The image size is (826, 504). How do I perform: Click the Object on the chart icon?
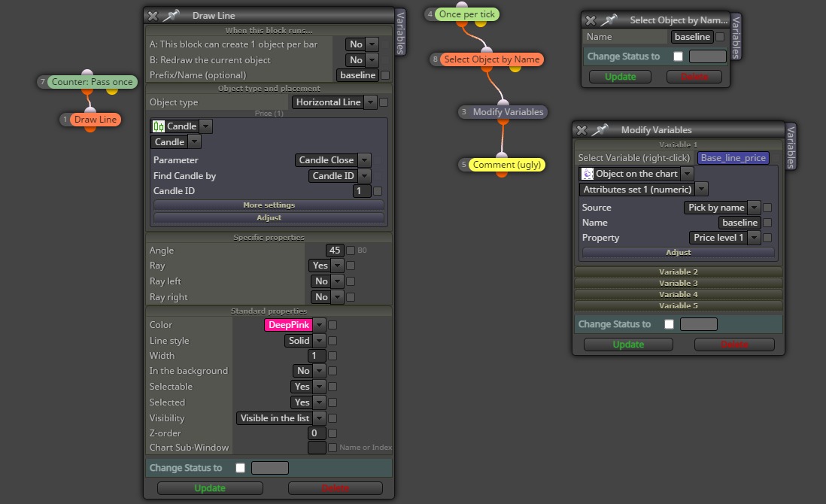click(x=588, y=174)
